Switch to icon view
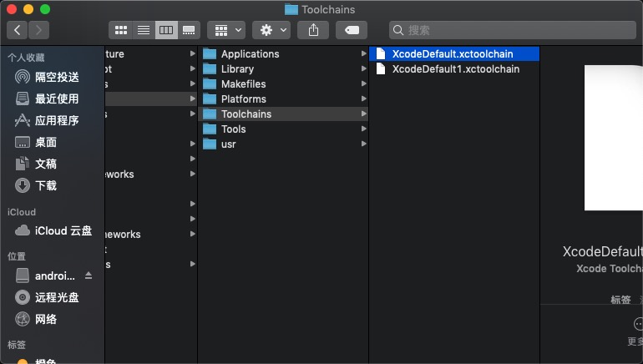643x364 pixels. (x=120, y=30)
